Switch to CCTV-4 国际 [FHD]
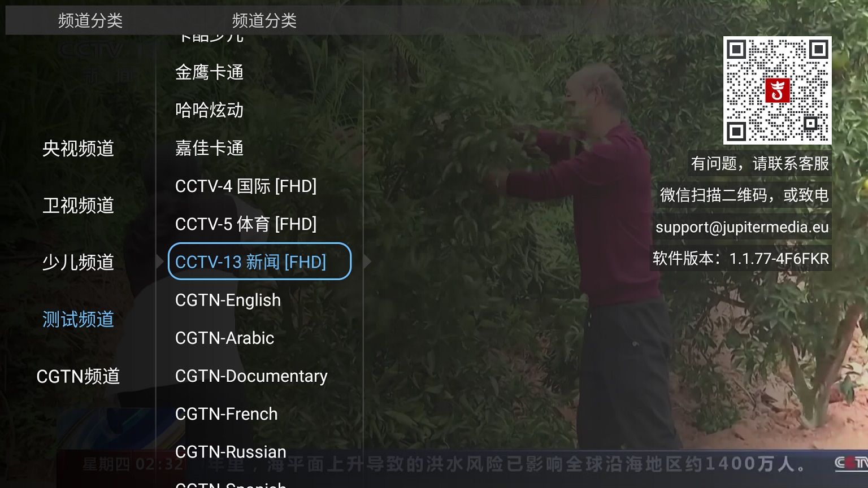 tap(246, 186)
